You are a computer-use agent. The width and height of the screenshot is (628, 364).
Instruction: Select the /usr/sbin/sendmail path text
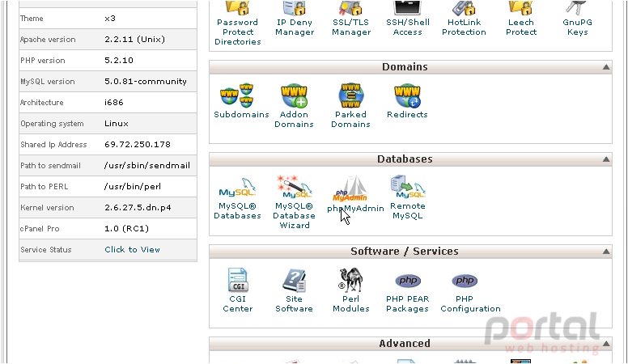pos(147,165)
